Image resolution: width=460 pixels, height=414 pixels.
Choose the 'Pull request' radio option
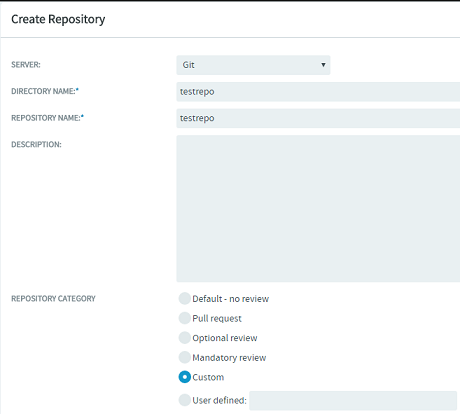pyautogui.click(x=184, y=318)
